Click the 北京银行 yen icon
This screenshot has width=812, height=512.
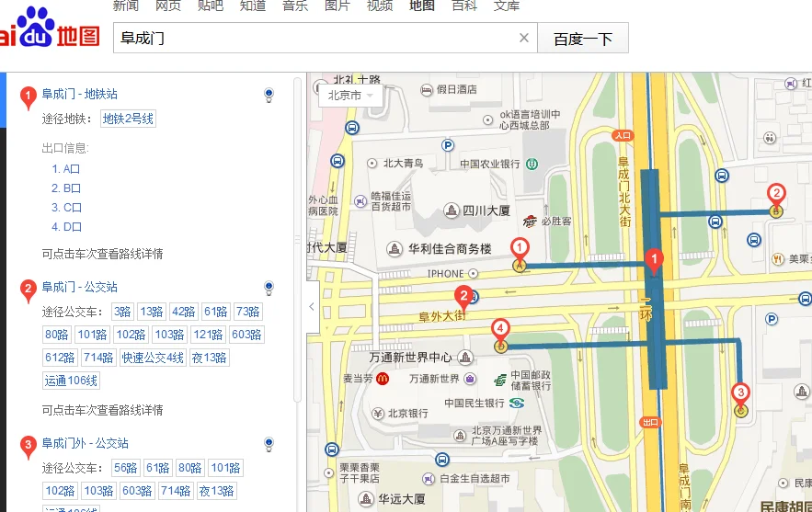[378, 413]
